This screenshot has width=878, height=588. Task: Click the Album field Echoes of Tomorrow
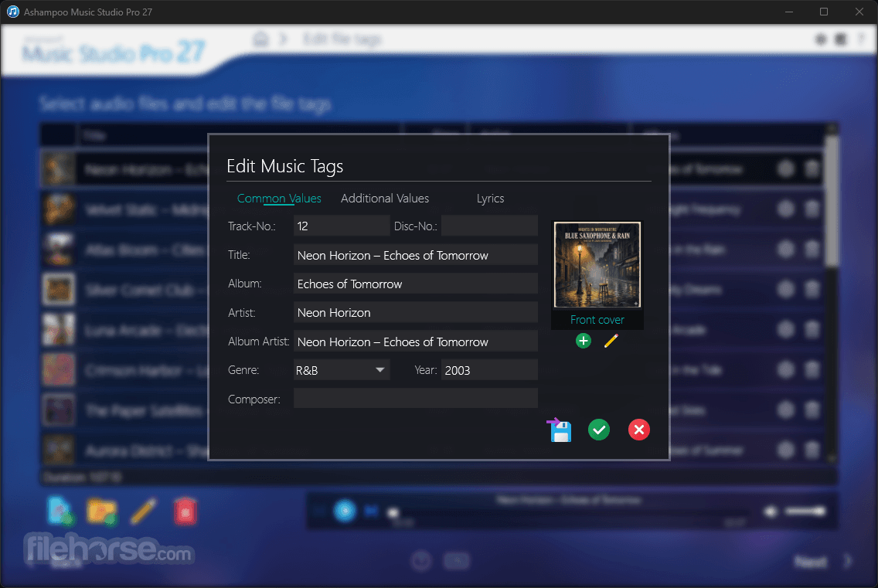pos(416,284)
